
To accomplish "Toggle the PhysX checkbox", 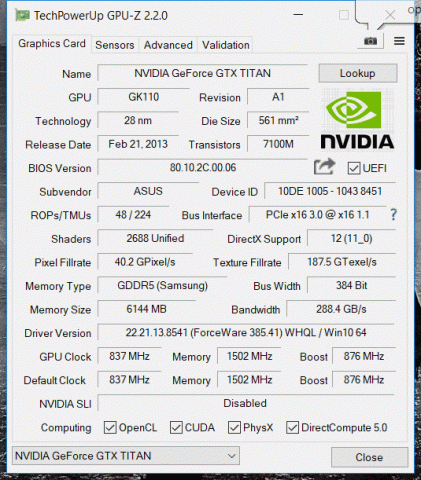I will pyautogui.click(x=234, y=427).
